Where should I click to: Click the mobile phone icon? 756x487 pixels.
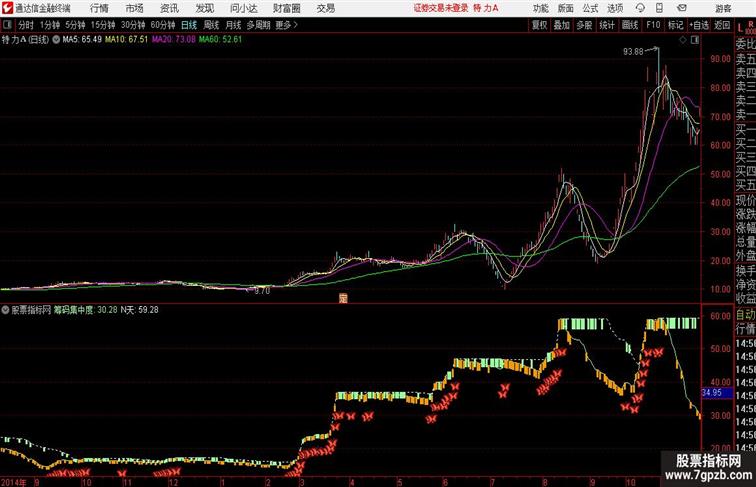pyautogui.click(x=659, y=8)
